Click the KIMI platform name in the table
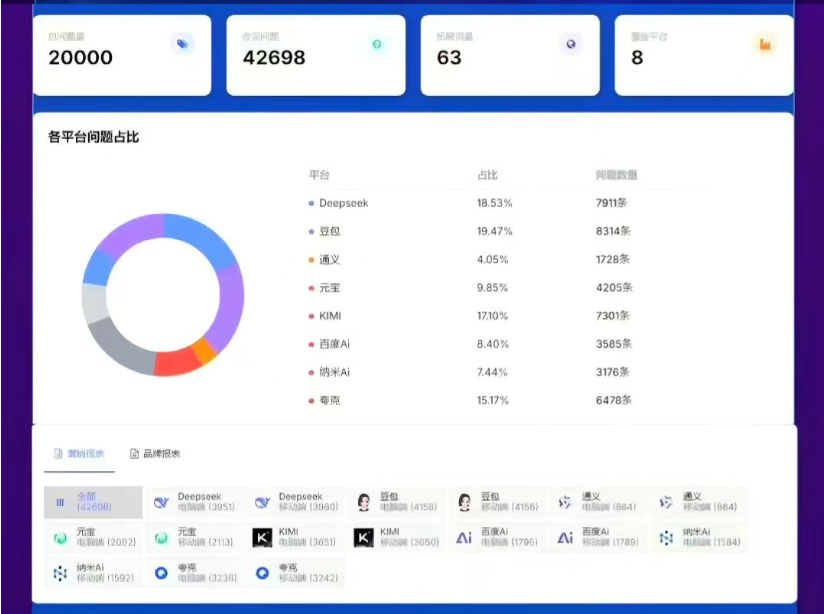The width and height of the screenshot is (824, 614). coord(330,316)
